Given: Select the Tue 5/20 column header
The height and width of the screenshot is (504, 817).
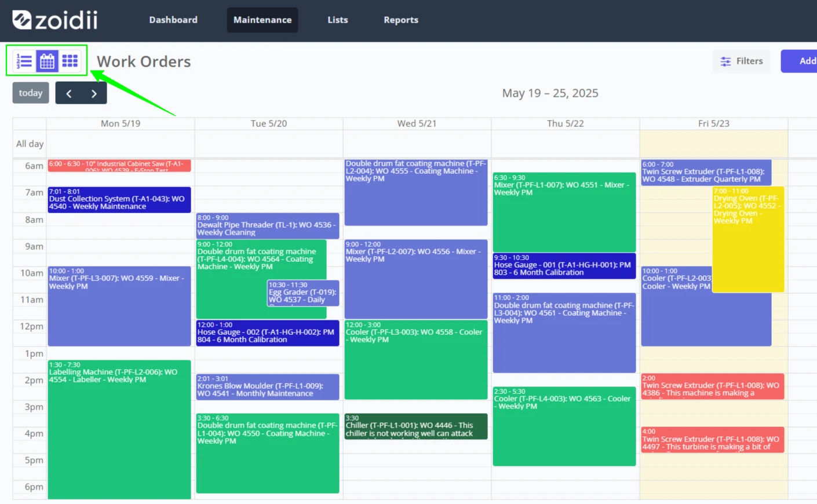Looking at the screenshot, I should tap(269, 123).
